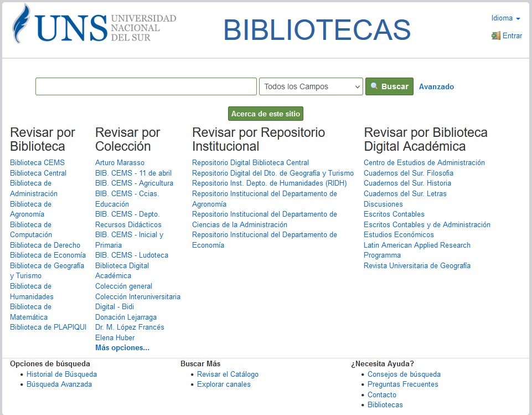532x415 pixels.
Task: Open Repositorio Institucional del Departamento de Agronomía
Action: 264,199
